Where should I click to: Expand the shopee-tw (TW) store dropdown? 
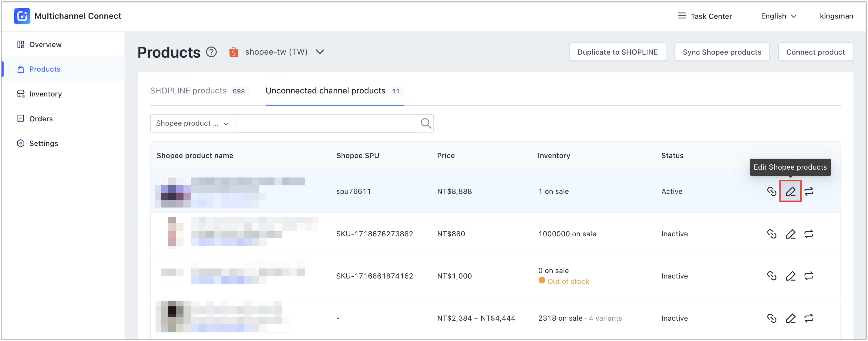click(320, 52)
